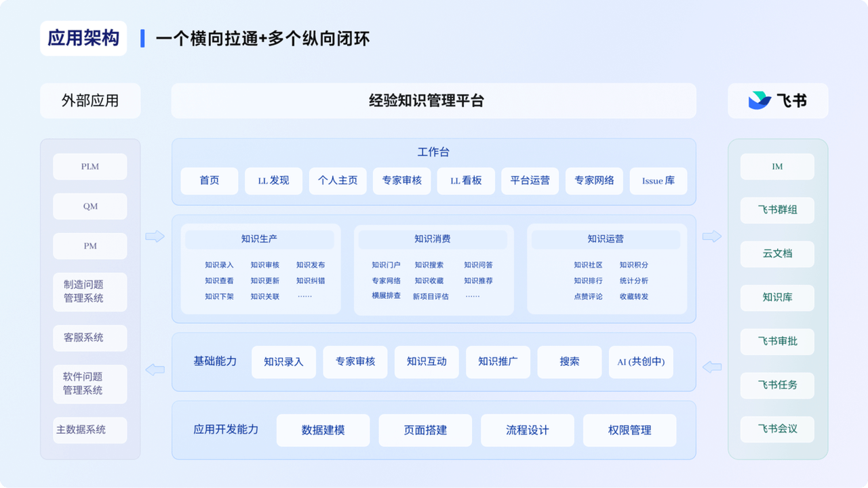
Task: Select 专家网络 in the 工作台 row
Action: (594, 181)
